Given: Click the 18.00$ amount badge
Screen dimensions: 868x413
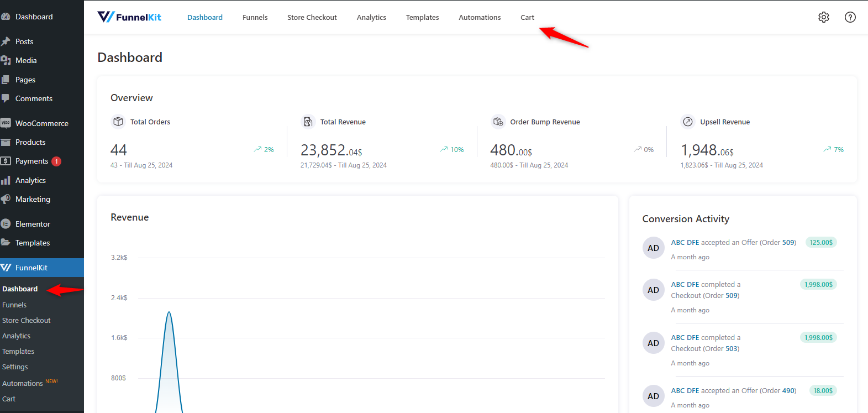Looking at the screenshot, I should tap(823, 390).
